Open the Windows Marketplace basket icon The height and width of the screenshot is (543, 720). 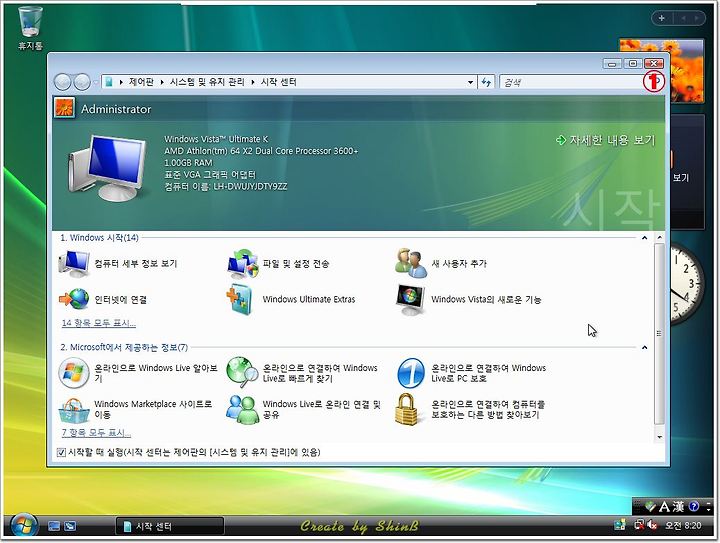point(74,409)
